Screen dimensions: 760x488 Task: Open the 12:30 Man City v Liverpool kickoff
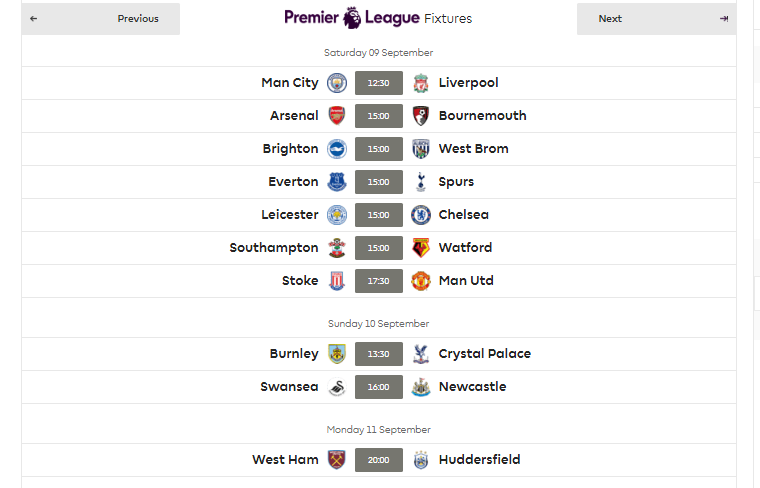click(379, 83)
